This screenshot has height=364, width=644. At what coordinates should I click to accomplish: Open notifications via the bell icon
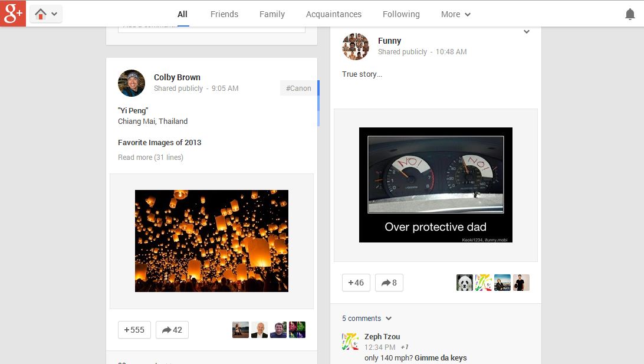(630, 13)
